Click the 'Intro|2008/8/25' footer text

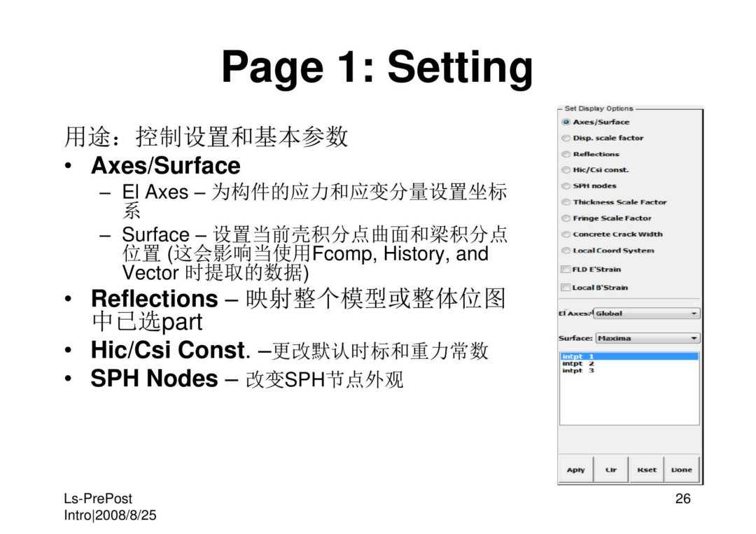click(110, 515)
